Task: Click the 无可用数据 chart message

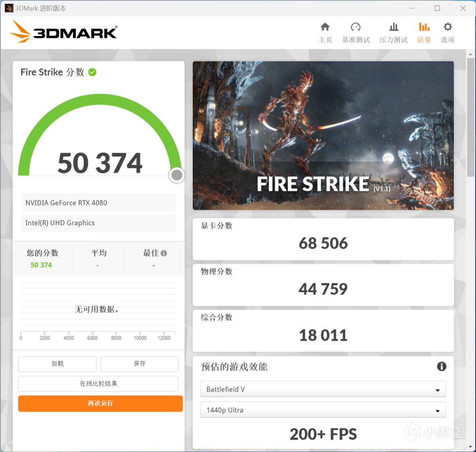Action: click(97, 309)
